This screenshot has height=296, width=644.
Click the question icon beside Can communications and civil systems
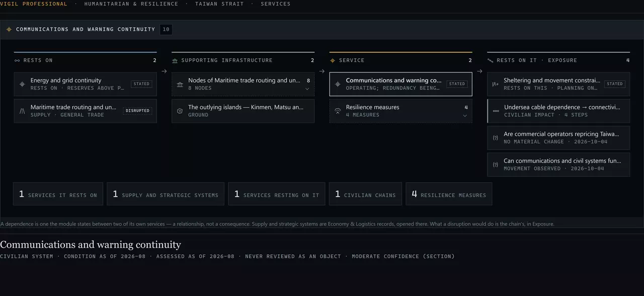[496, 164]
